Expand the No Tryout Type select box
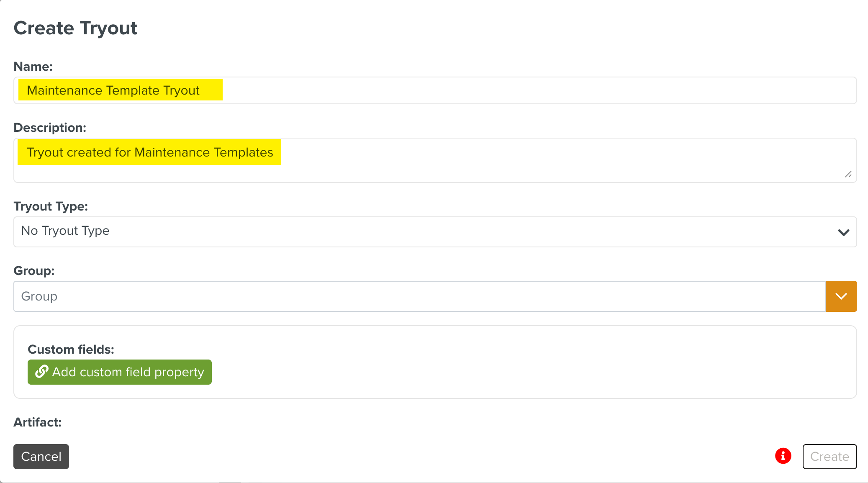Screen dimensions: 868x483 (x=419, y=231)
